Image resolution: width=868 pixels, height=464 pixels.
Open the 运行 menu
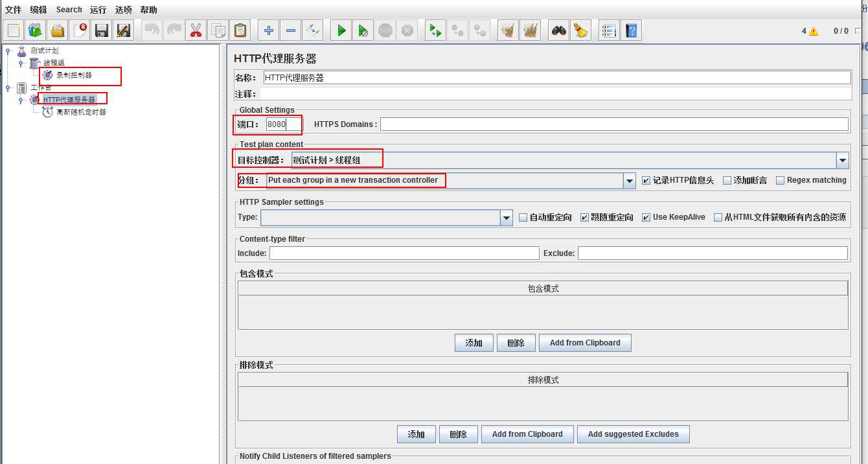tap(98, 10)
